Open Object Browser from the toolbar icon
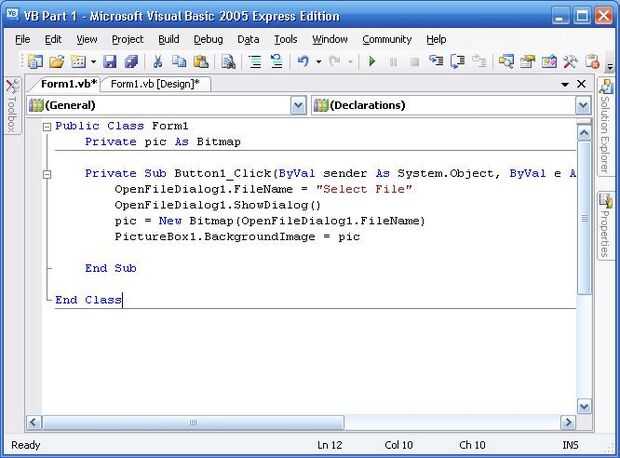This screenshot has width=620, height=458. [549, 62]
